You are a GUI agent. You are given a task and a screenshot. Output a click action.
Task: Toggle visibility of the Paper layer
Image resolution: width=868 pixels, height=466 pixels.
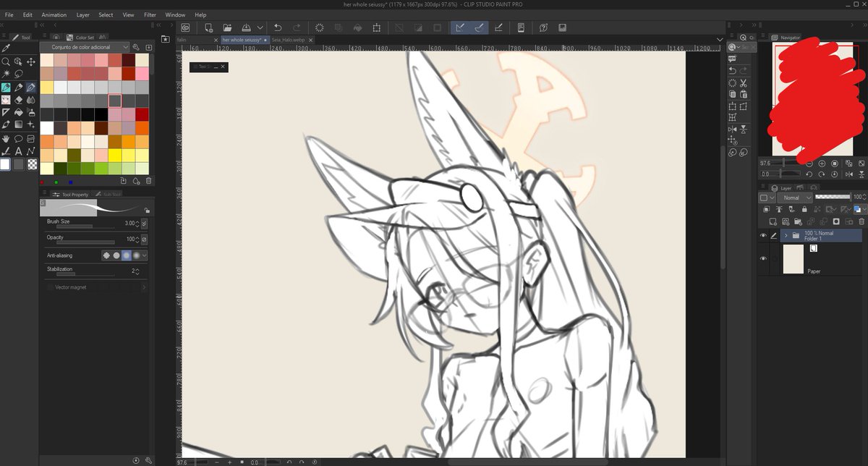coord(763,258)
